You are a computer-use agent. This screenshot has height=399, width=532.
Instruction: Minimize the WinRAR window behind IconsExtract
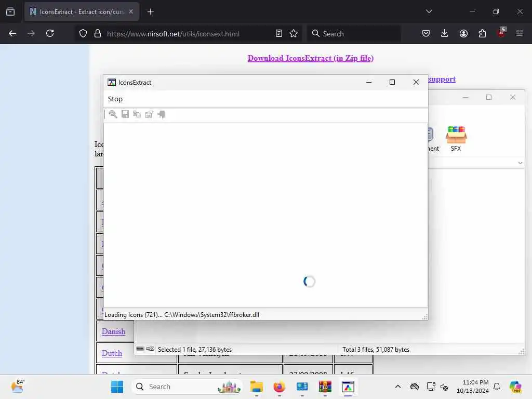(465, 97)
